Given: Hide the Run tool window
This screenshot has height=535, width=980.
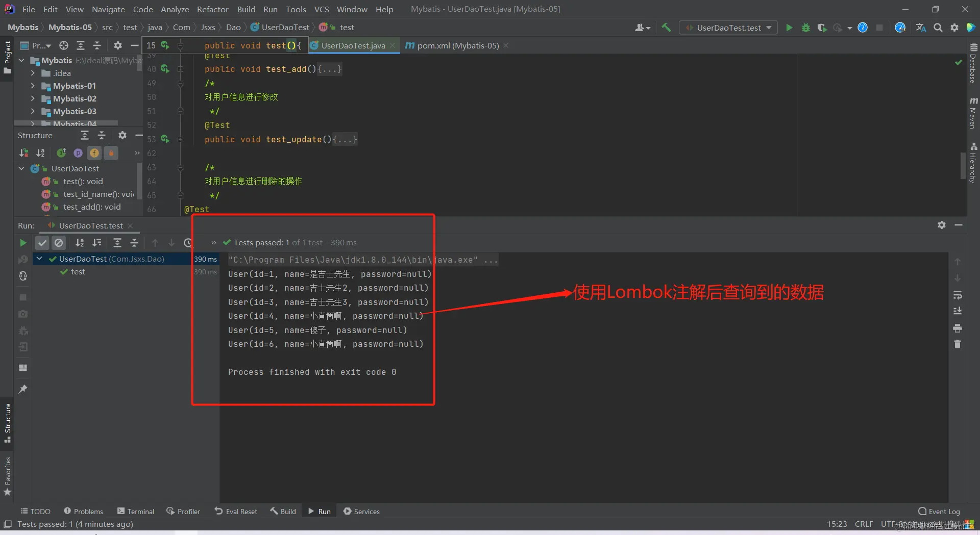Looking at the screenshot, I should pos(959,225).
